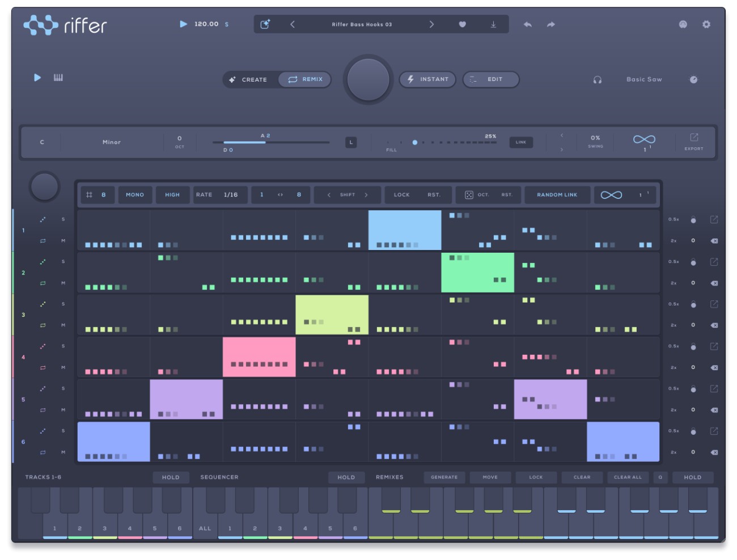The width and height of the screenshot is (737, 560).
Task: Open the RATE 1/16 selector
Action: coord(220,195)
